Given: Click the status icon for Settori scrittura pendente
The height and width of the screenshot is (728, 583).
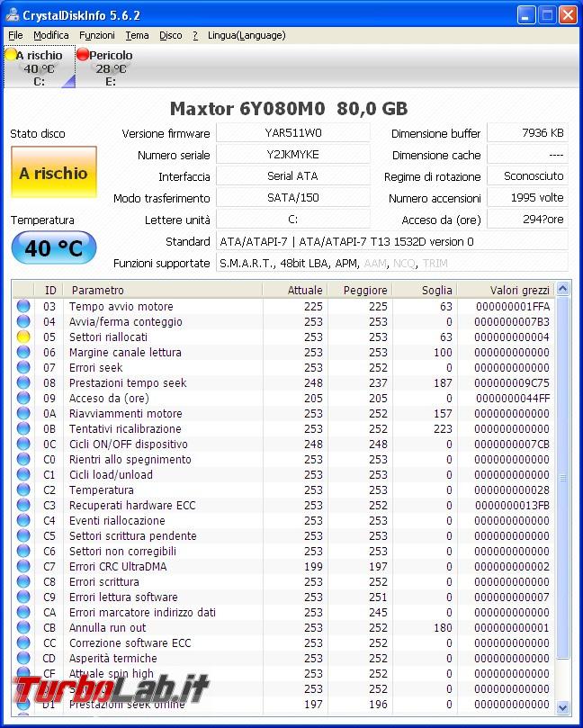Looking at the screenshot, I should pyautogui.click(x=23, y=535).
